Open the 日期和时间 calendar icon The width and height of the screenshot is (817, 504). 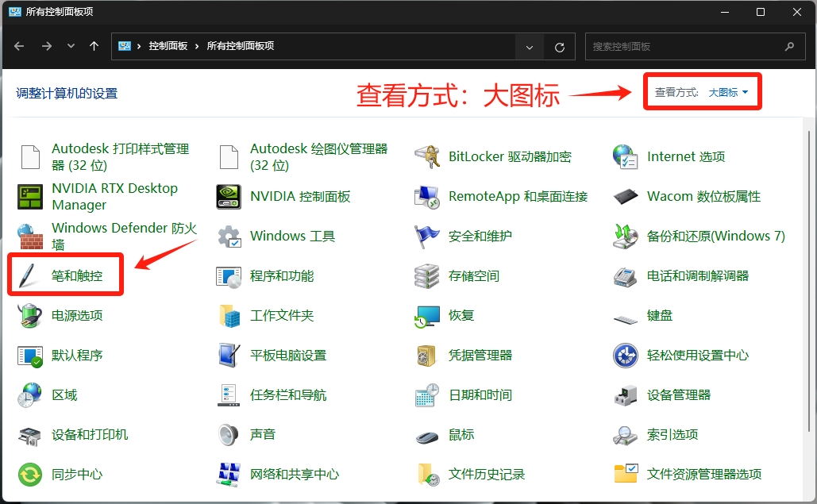point(428,395)
